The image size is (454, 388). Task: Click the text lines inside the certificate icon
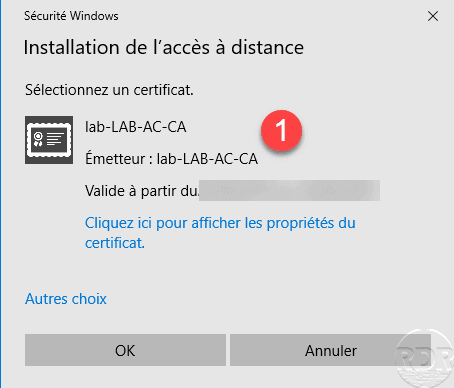tap(55, 139)
